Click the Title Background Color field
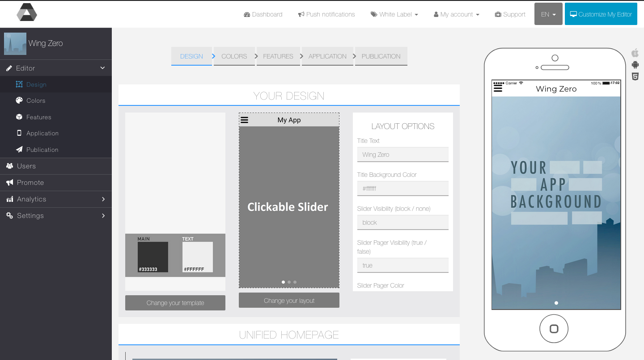644x360 pixels. pos(402,188)
